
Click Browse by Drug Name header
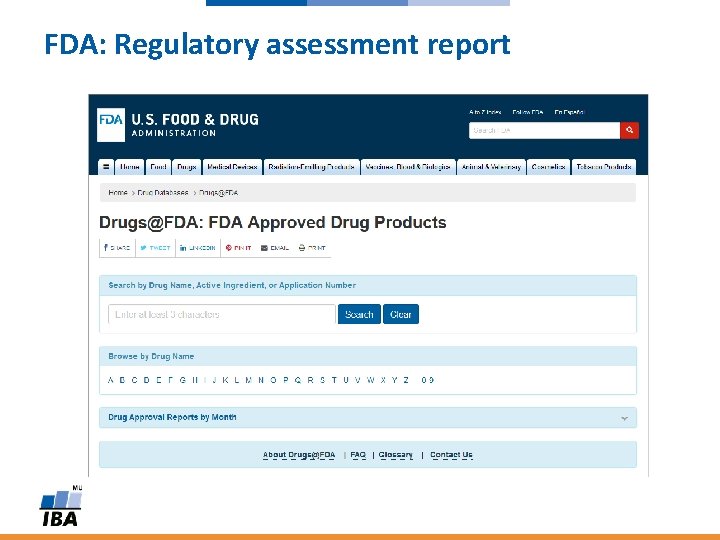tap(151, 356)
